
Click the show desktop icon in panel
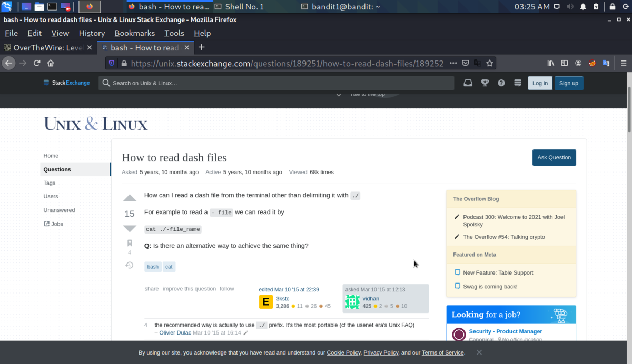[x=26, y=7]
